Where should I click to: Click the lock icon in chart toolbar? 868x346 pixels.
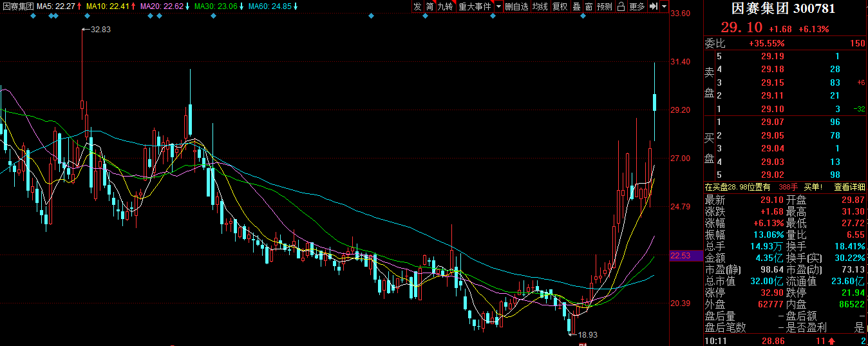point(621,6)
